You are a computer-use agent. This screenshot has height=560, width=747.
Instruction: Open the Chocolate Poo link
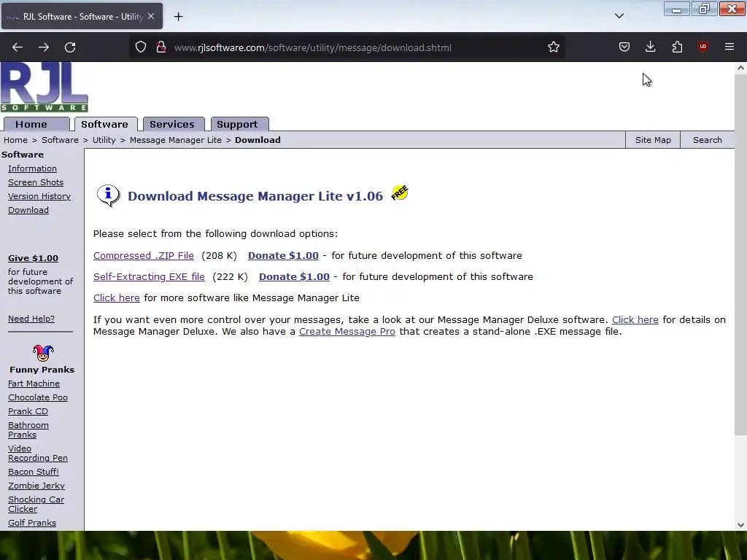[x=38, y=397]
